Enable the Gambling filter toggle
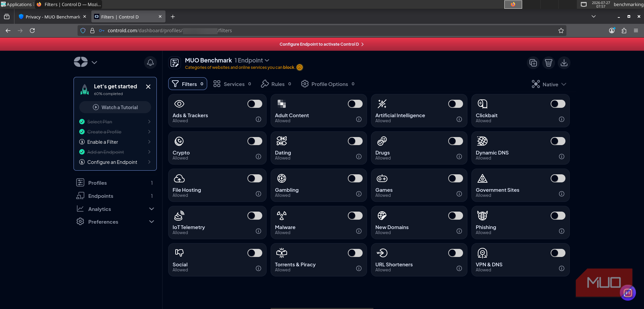 (355, 178)
